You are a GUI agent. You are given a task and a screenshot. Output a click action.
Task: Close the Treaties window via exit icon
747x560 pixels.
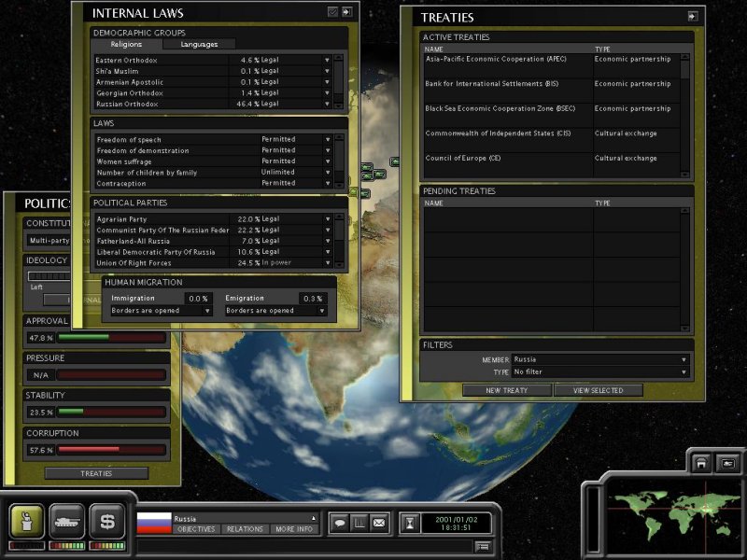pyautogui.click(x=693, y=16)
